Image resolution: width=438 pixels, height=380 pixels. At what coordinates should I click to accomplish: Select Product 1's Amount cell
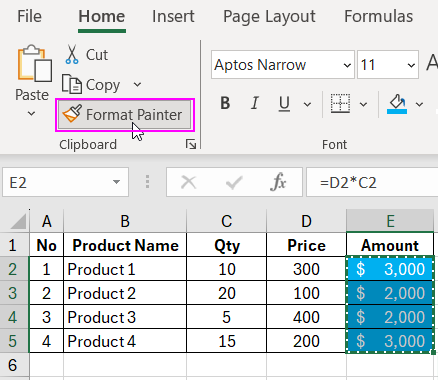point(390,269)
